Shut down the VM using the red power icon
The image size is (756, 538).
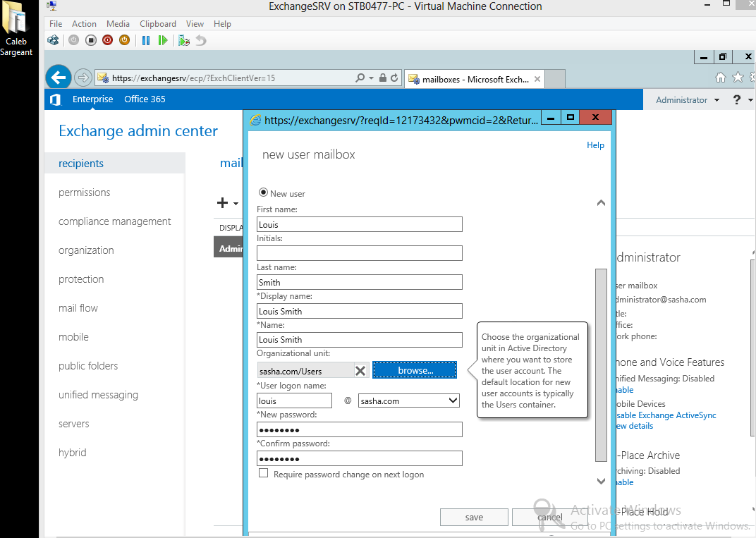[107, 40]
